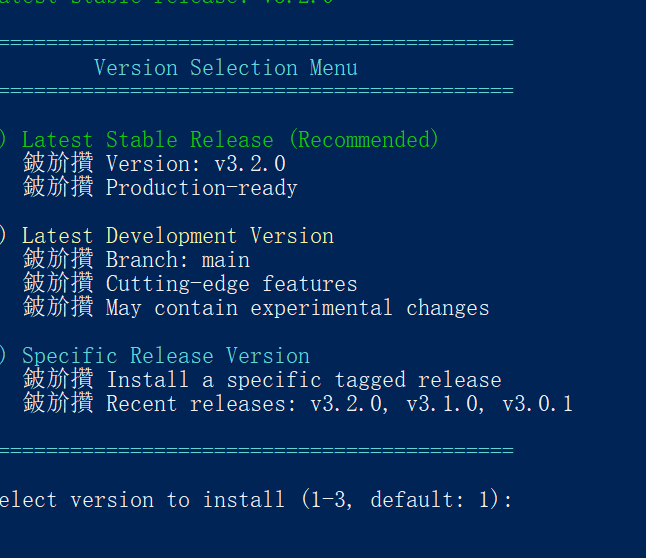Click v3.0.1 in the recent releases list
This screenshot has width=646, height=558.
point(537,404)
